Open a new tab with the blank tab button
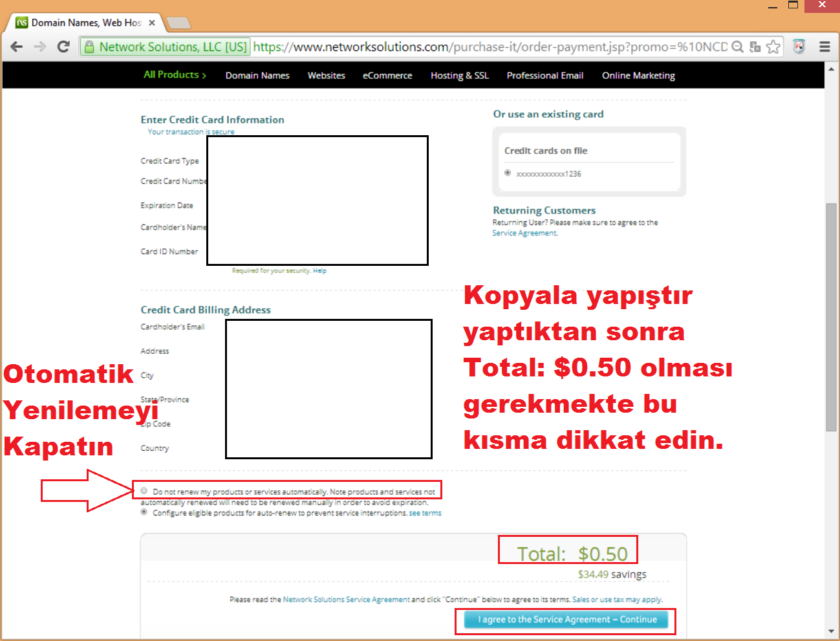 178,23
